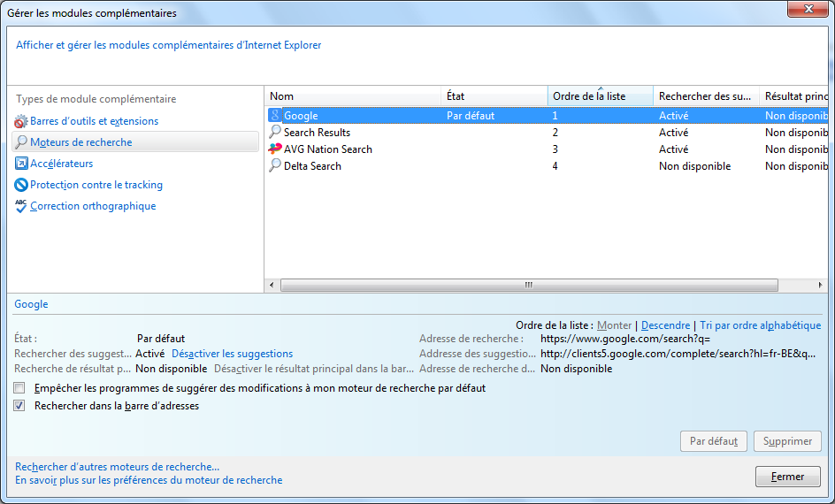This screenshot has width=835, height=504.
Task: Click the Accélérateurs arrow icon
Action: 20,164
